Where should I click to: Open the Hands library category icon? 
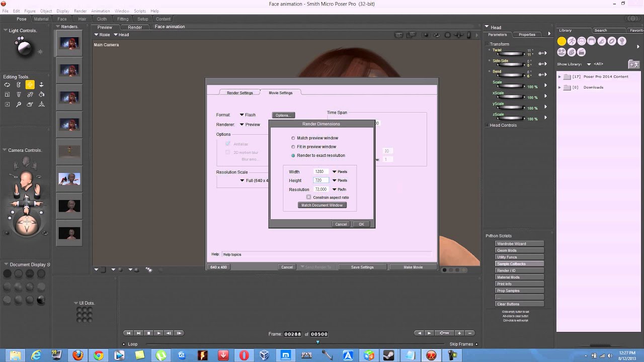tap(602, 41)
